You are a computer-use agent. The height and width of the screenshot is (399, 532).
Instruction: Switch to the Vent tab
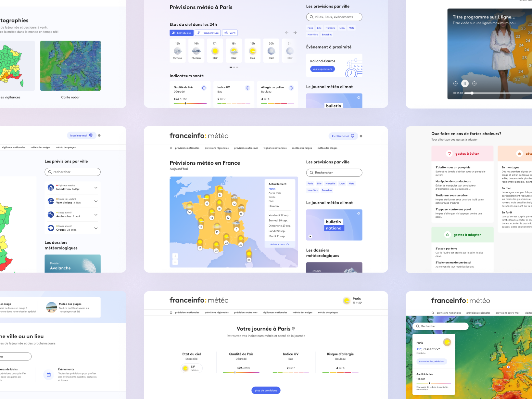[x=230, y=33]
